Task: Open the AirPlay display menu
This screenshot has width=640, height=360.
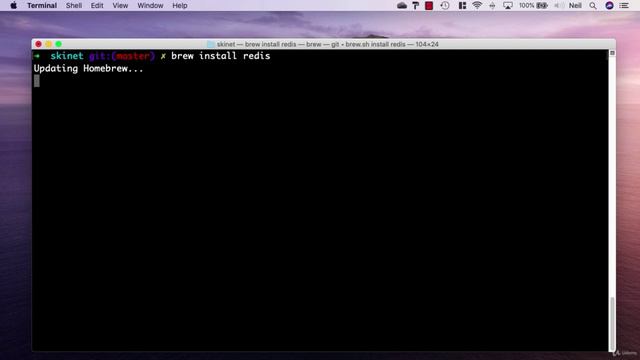Action: 508,5
